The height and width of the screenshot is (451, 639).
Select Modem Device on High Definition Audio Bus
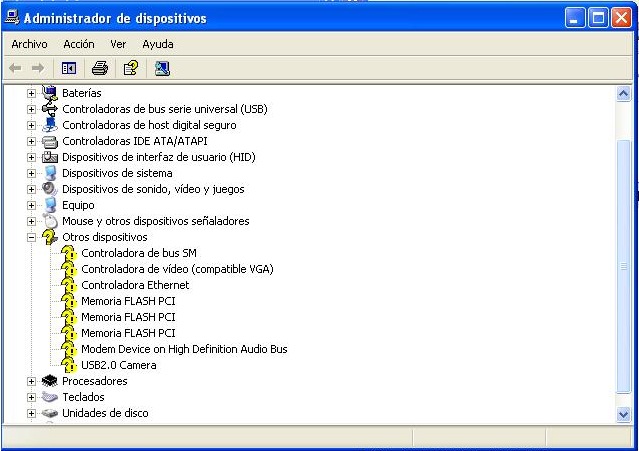tap(184, 349)
